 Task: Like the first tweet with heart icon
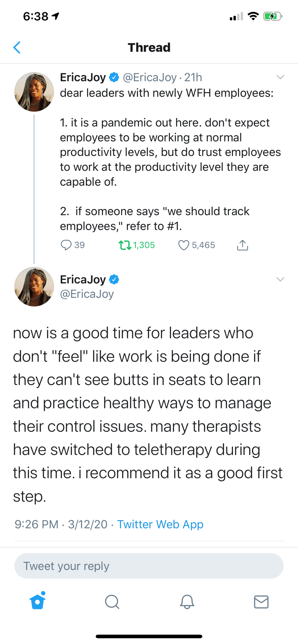184,245
